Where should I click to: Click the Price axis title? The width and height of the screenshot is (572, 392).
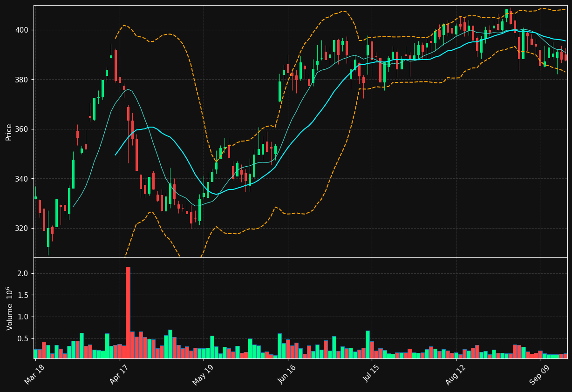9,132
